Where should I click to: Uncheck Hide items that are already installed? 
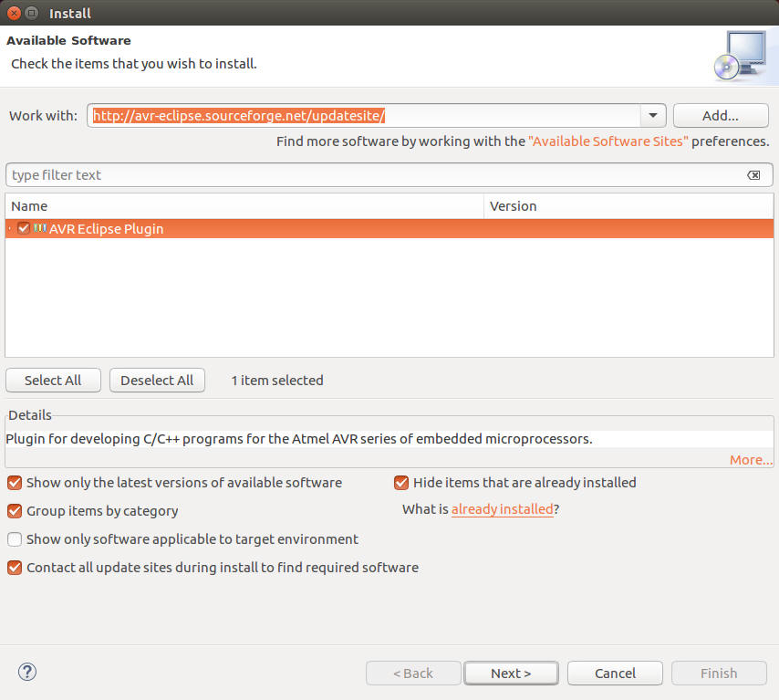point(401,482)
